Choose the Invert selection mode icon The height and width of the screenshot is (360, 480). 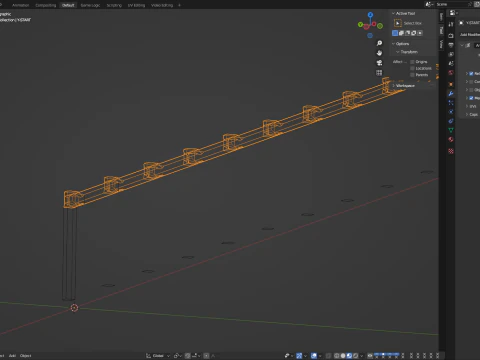click(x=414, y=33)
